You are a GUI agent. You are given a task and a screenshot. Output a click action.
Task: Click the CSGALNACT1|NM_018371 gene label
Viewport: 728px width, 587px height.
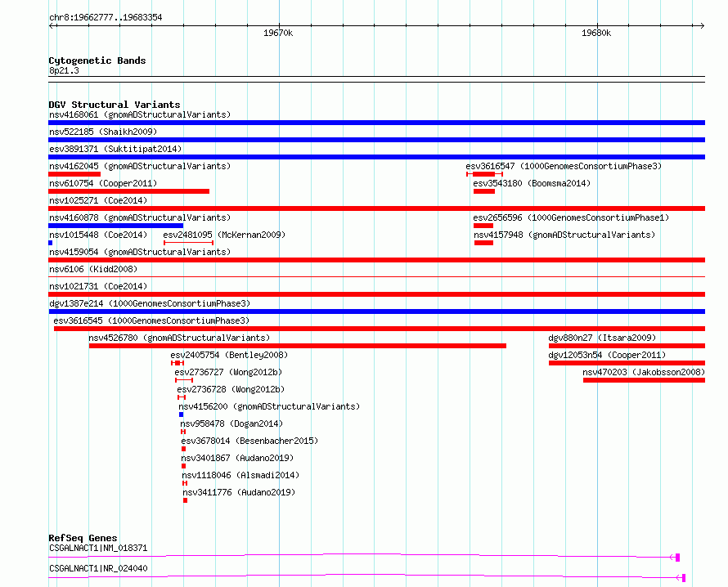[x=98, y=548]
